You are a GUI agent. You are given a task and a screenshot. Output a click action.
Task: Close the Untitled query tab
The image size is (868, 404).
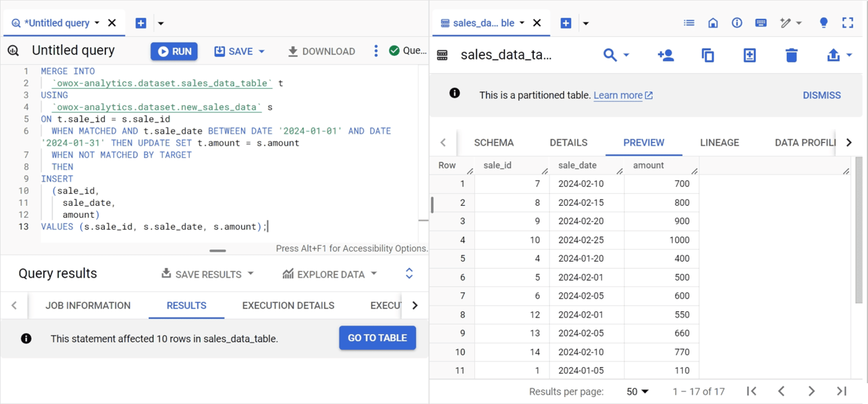tap(112, 23)
